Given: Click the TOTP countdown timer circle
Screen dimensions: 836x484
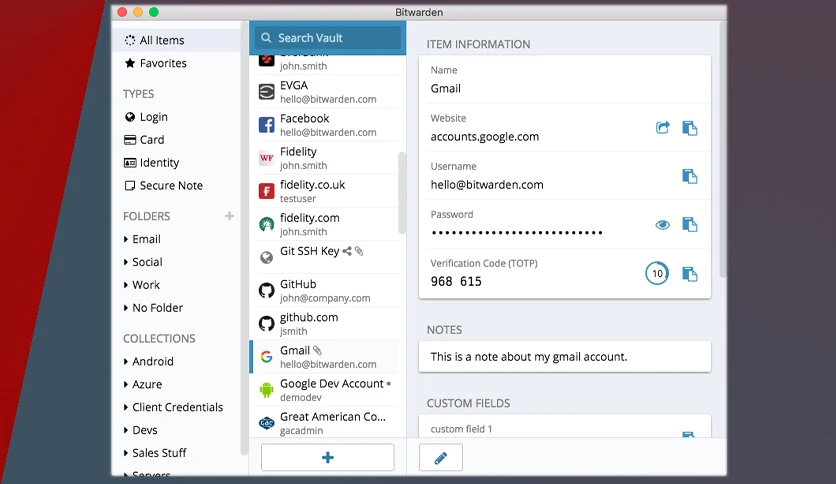Looking at the screenshot, I should (657, 273).
